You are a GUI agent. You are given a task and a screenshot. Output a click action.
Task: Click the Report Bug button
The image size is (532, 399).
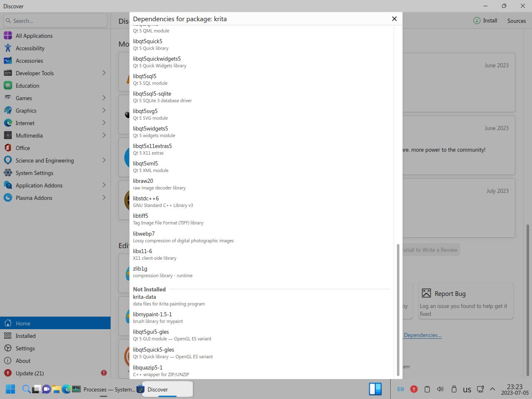pos(465,301)
